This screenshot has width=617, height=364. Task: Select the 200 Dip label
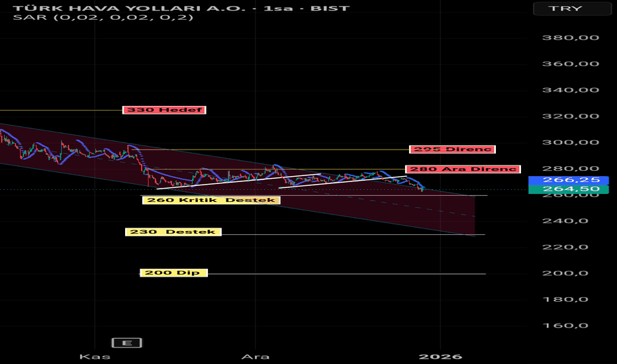(x=173, y=273)
